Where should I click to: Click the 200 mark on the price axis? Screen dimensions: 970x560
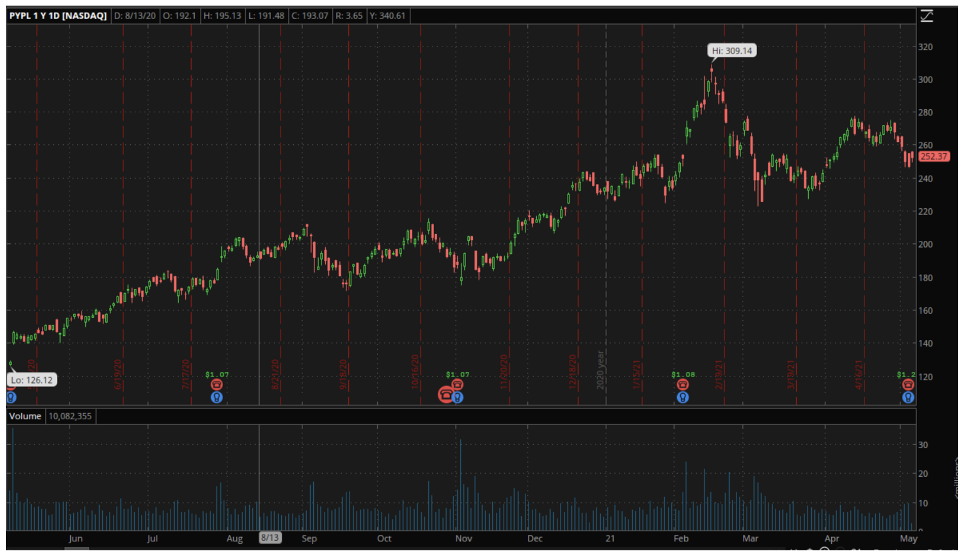pyautogui.click(x=925, y=244)
